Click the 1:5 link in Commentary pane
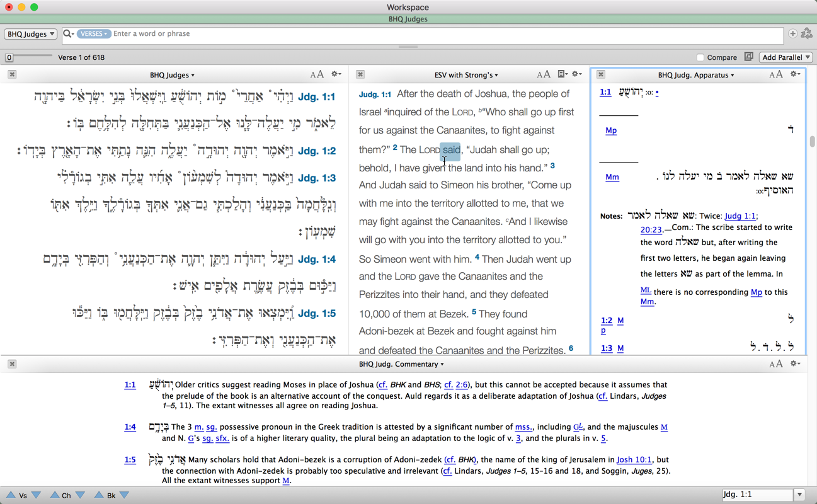Image resolution: width=817 pixels, height=504 pixels. 130,460
